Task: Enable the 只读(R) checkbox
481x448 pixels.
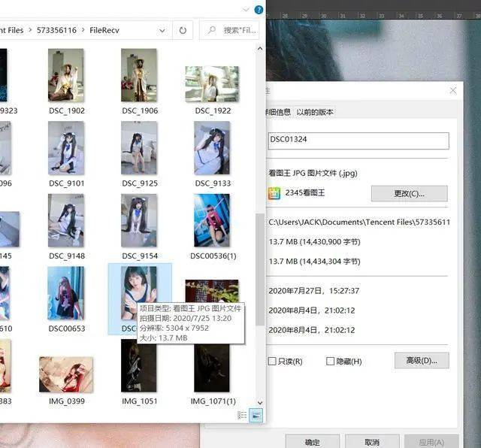Action: (272, 361)
